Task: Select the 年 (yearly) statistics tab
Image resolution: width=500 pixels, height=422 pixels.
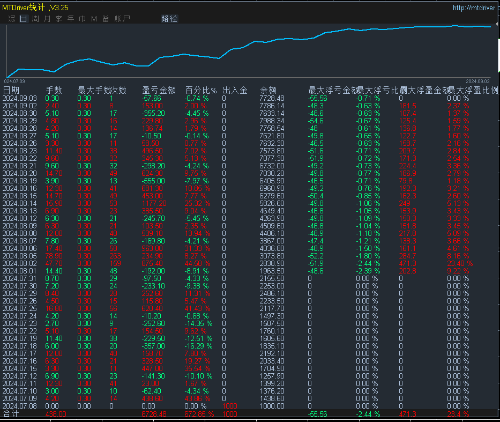Action: pyautogui.click(x=71, y=19)
